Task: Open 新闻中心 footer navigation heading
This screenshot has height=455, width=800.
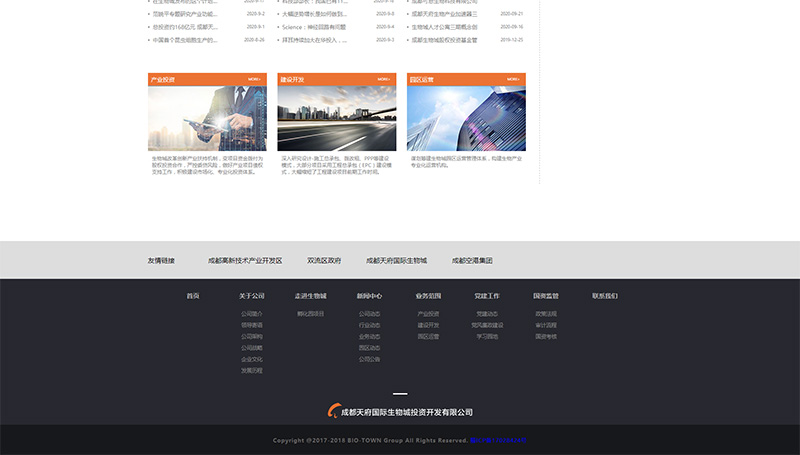Action: (x=369, y=296)
